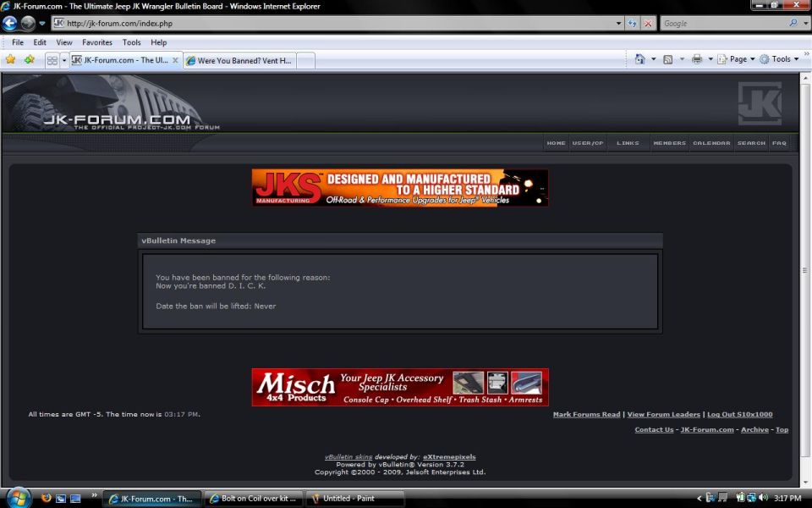Click the Archive footer link
Screen dimensions: 812x508
754,430
